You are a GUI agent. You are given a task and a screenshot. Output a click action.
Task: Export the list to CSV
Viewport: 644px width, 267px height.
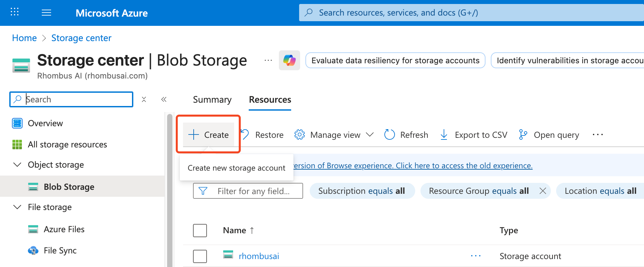click(x=474, y=135)
